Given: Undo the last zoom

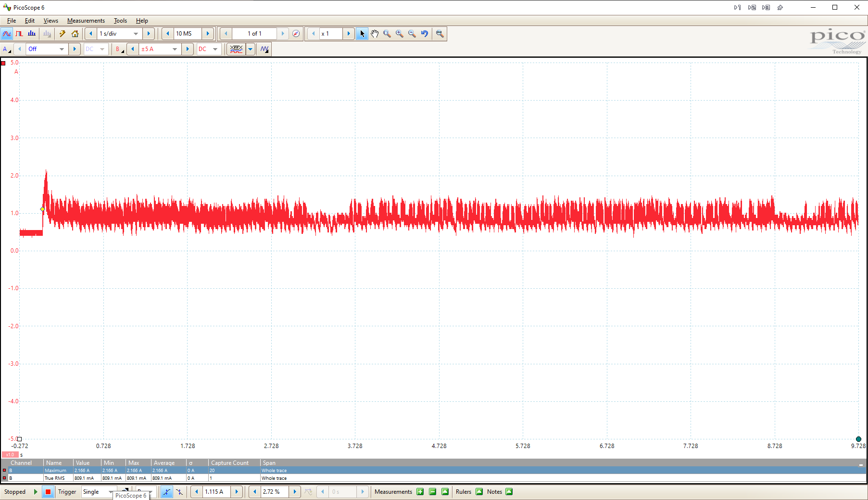Looking at the screenshot, I should coord(425,34).
